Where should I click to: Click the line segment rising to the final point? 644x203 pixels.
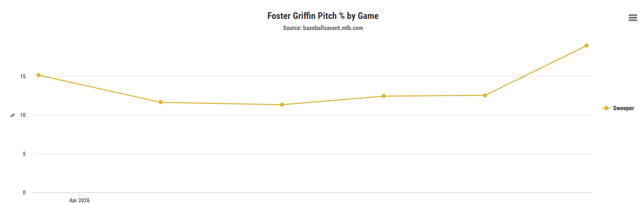point(536,71)
